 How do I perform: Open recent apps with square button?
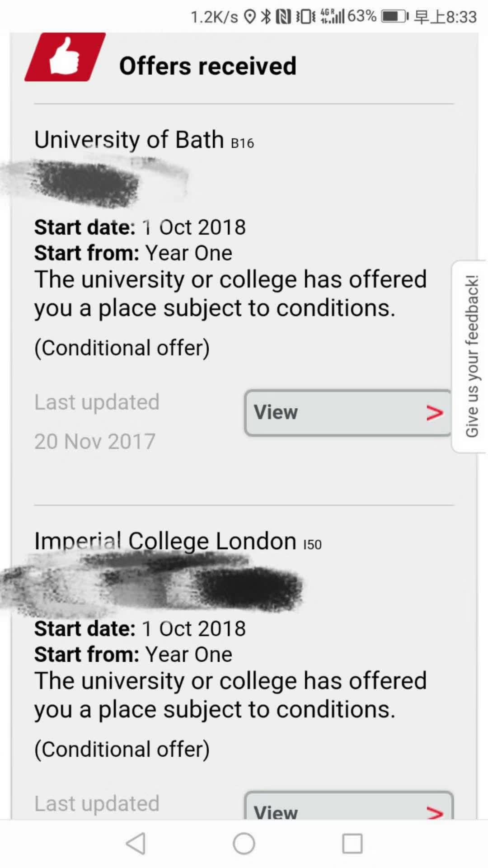pos(352,844)
